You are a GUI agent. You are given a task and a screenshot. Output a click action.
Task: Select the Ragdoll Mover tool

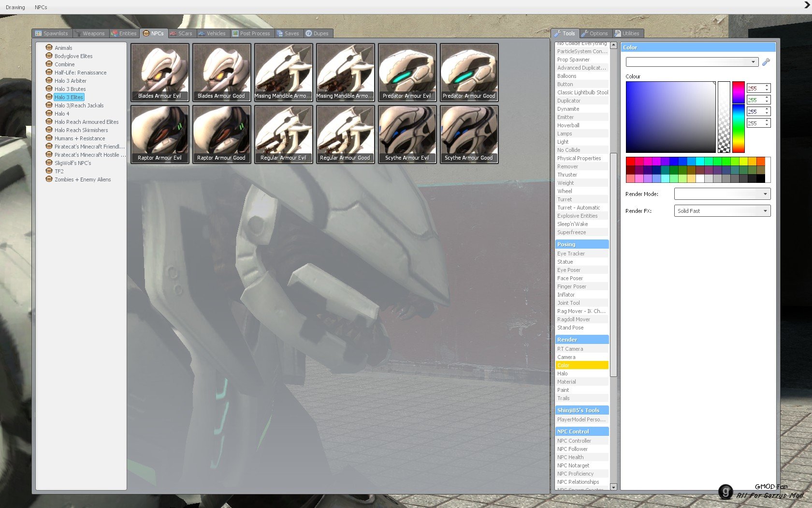pos(582,319)
